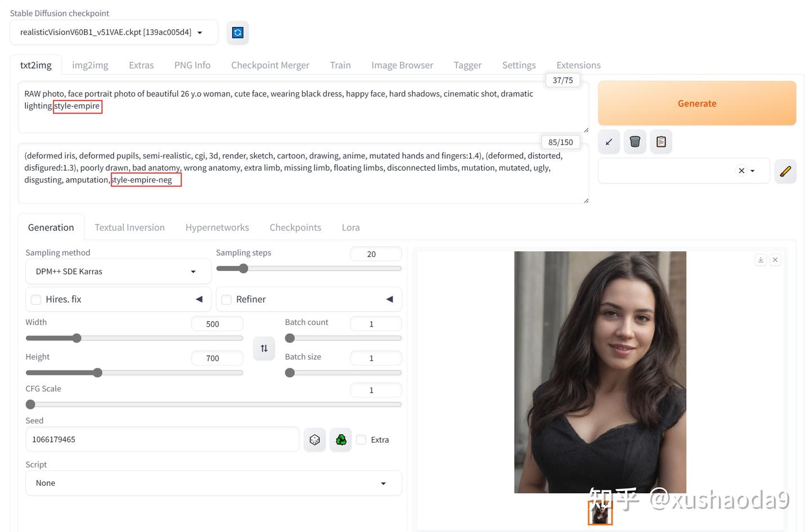The height and width of the screenshot is (532, 810).
Task: Open the Lora tab
Action: click(350, 227)
